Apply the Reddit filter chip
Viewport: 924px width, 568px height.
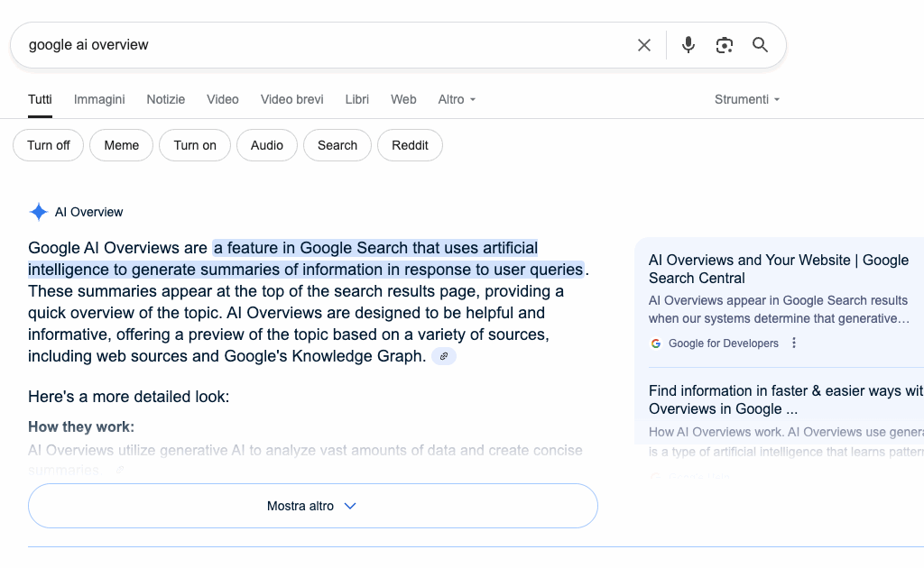(x=410, y=145)
